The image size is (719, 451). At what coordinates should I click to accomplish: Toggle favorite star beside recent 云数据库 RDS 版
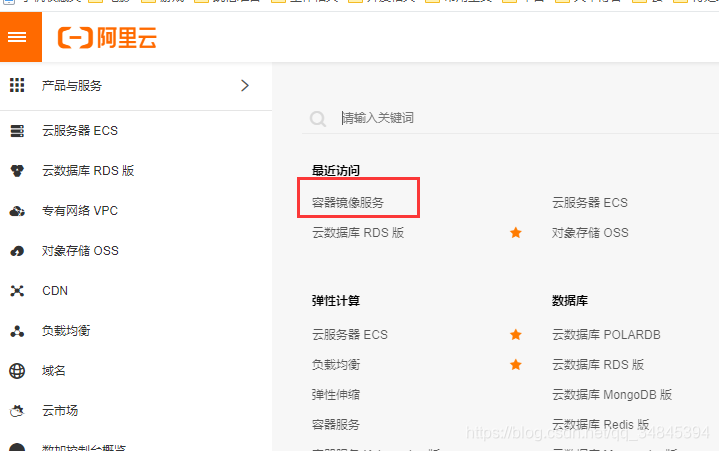tap(516, 233)
